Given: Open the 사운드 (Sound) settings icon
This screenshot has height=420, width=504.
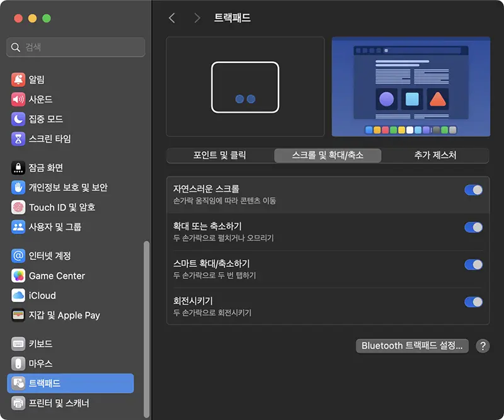Looking at the screenshot, I should pyautogui.click(x=18, y=99).
